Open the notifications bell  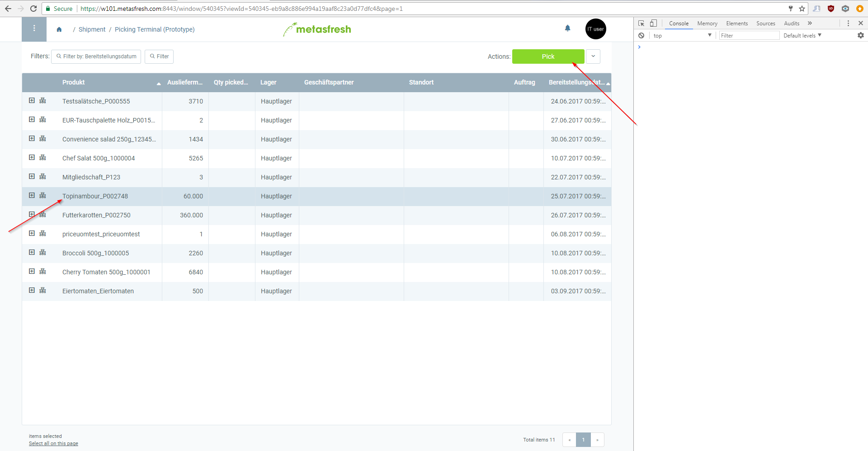[x=568, y=28]
